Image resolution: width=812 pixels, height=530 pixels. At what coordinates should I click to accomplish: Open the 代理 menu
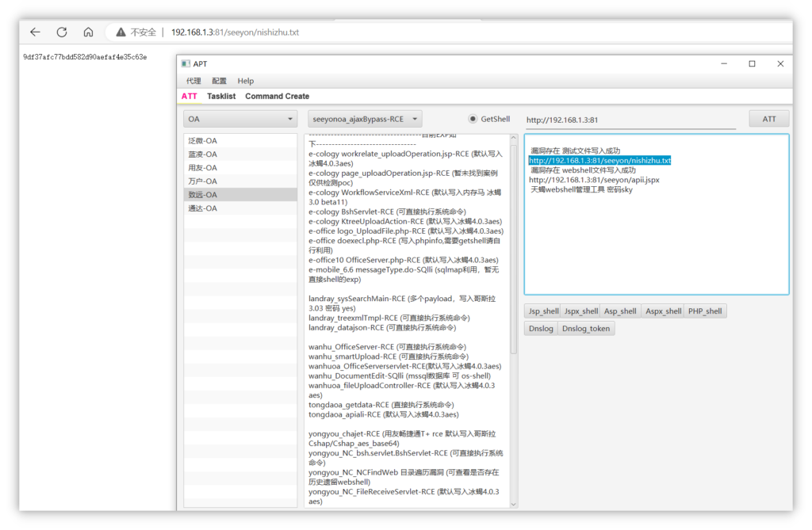pos(193,81)
